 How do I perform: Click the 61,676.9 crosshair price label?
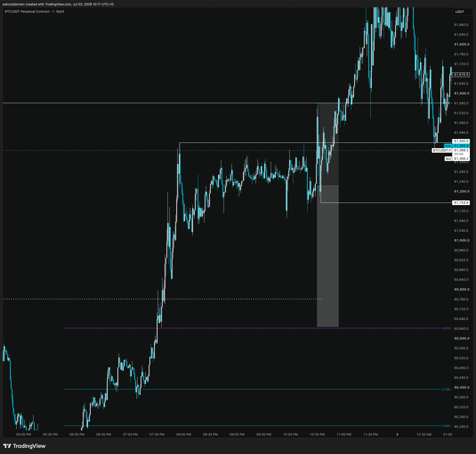[x=461, y=75]
